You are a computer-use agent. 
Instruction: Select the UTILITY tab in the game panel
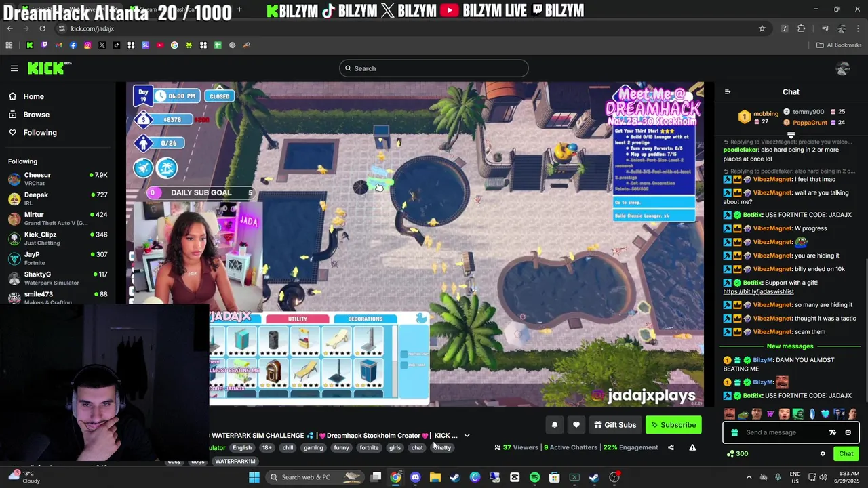coord(298,319)
